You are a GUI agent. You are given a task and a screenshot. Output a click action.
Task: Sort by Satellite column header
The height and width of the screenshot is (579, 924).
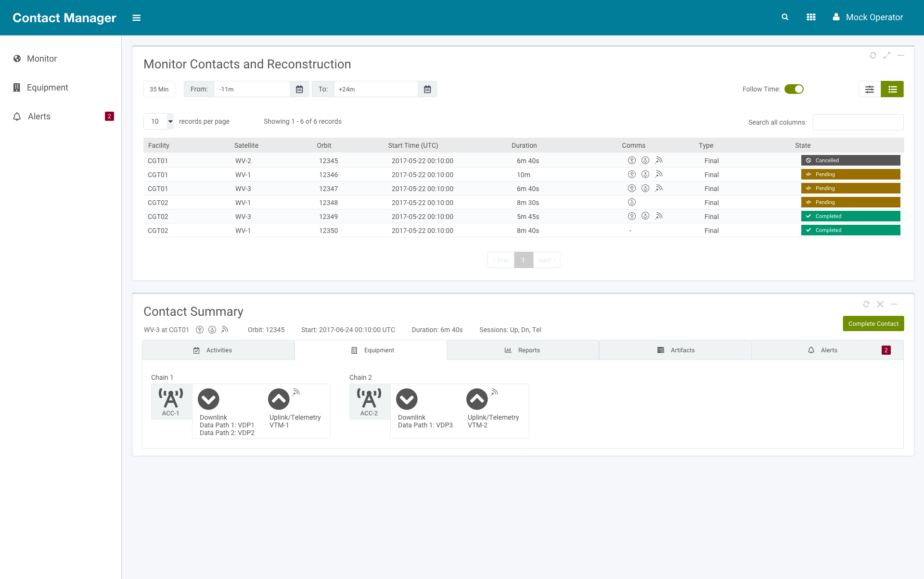click(x=246, y=145)
